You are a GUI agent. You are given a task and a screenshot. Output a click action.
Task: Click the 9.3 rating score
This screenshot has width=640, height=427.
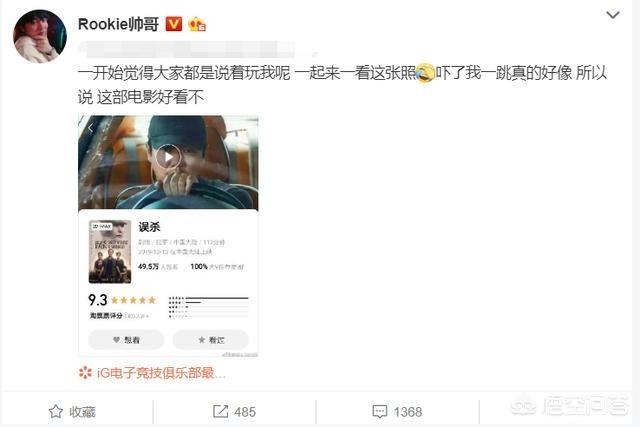[x=98, y=300]
